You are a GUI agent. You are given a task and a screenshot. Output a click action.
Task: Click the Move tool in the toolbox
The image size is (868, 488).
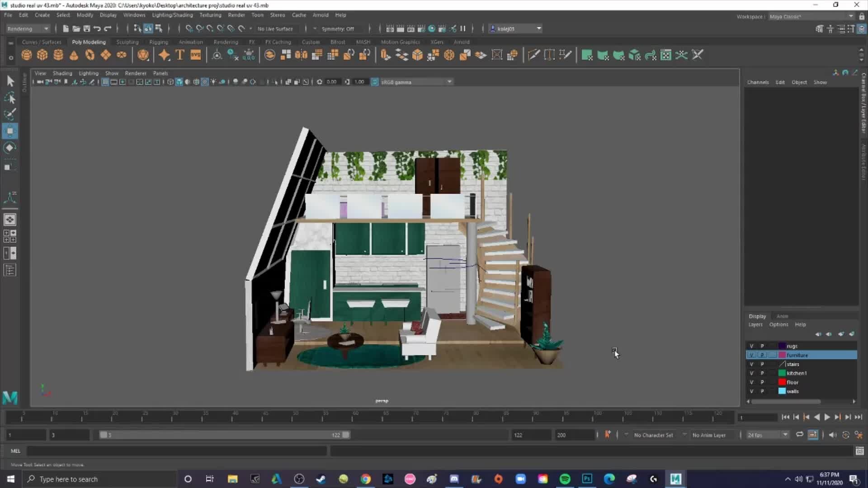pyautogui.click(x=10, y=131)
